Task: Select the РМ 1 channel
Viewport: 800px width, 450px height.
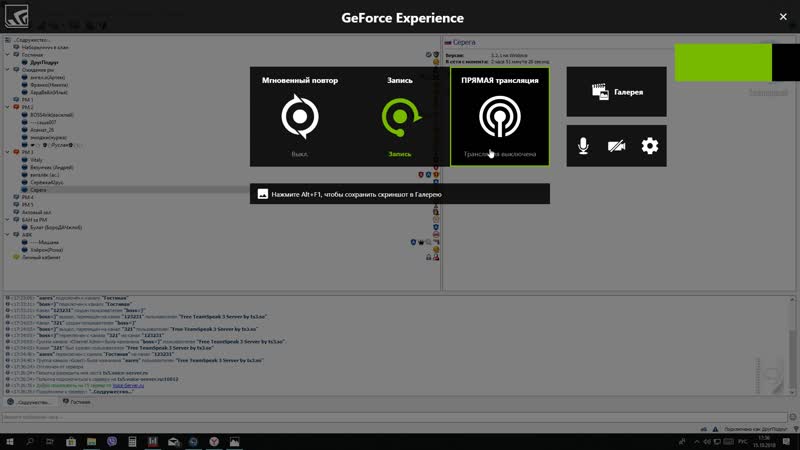Action: click(x=28, y=99)
